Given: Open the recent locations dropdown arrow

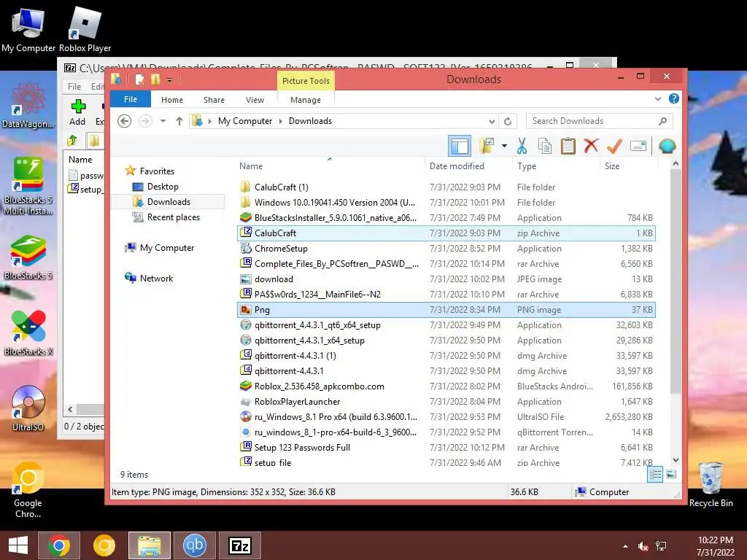Looking at the screenshot, I should click(163, 121).
